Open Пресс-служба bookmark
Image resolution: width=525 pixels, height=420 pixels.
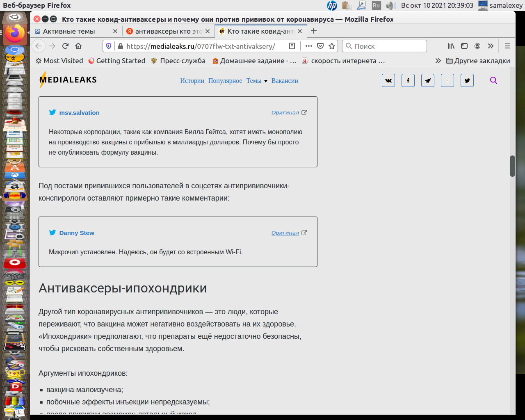coord(178,61)
